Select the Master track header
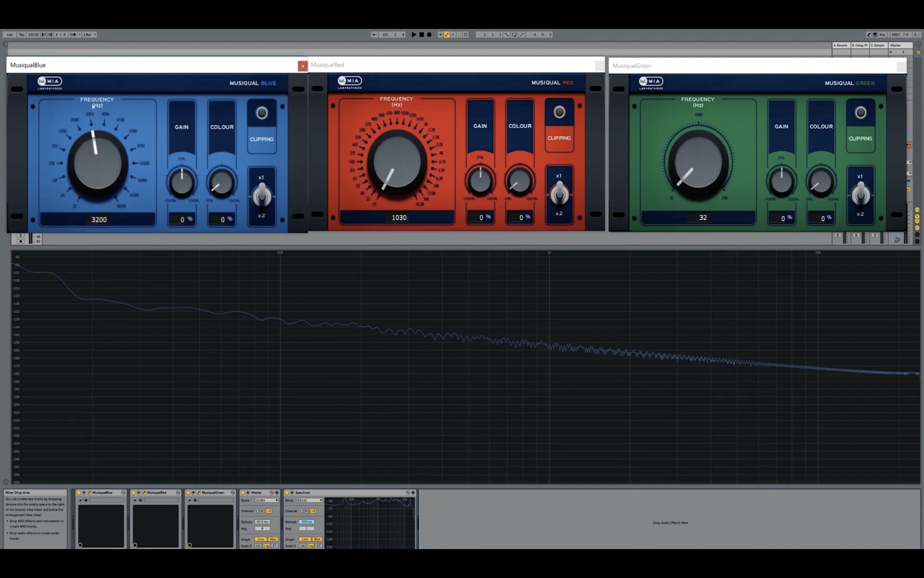The width and height of the screenshot is (924, 578). (901, 45)
